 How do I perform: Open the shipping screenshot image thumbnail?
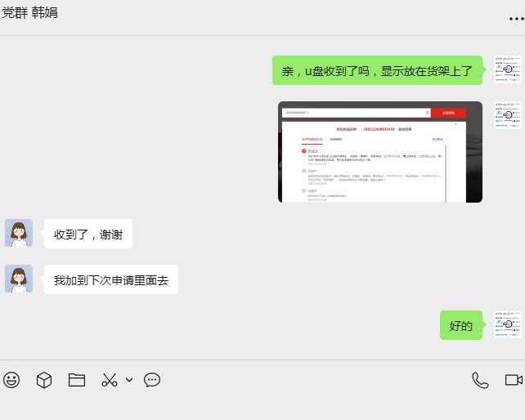point(380,152)
